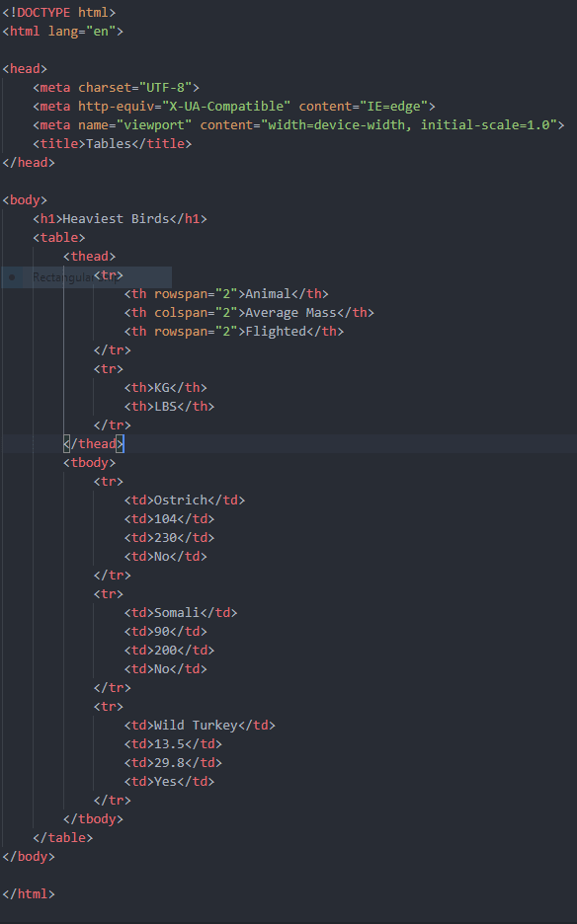
Task: Click the td line containing 90
Action: point(165,632)
